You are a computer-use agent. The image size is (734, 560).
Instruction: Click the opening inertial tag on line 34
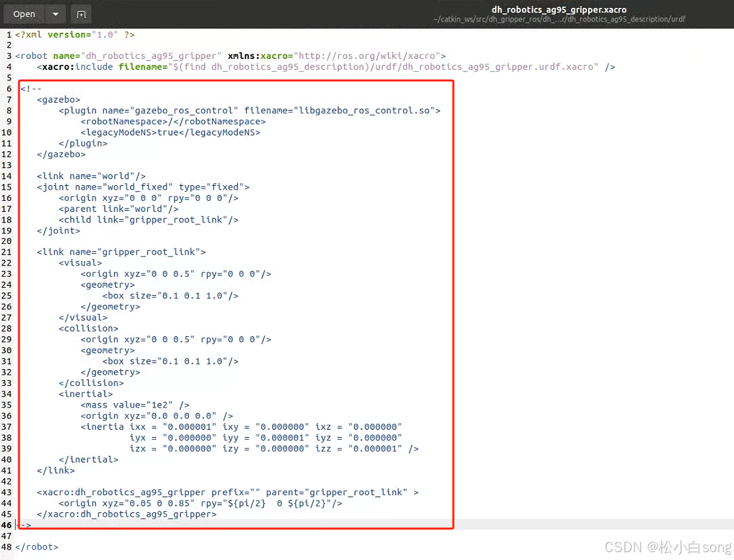coord(86,394)
